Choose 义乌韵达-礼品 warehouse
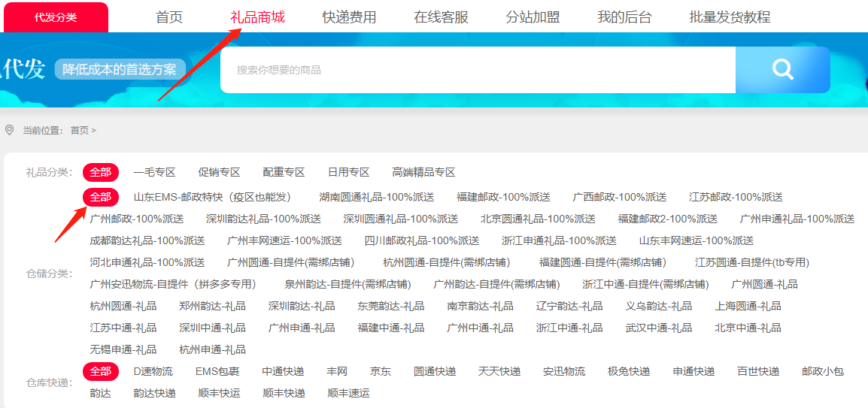The width and height of the screenshot is (868, 408). click(x=659, y=306)
